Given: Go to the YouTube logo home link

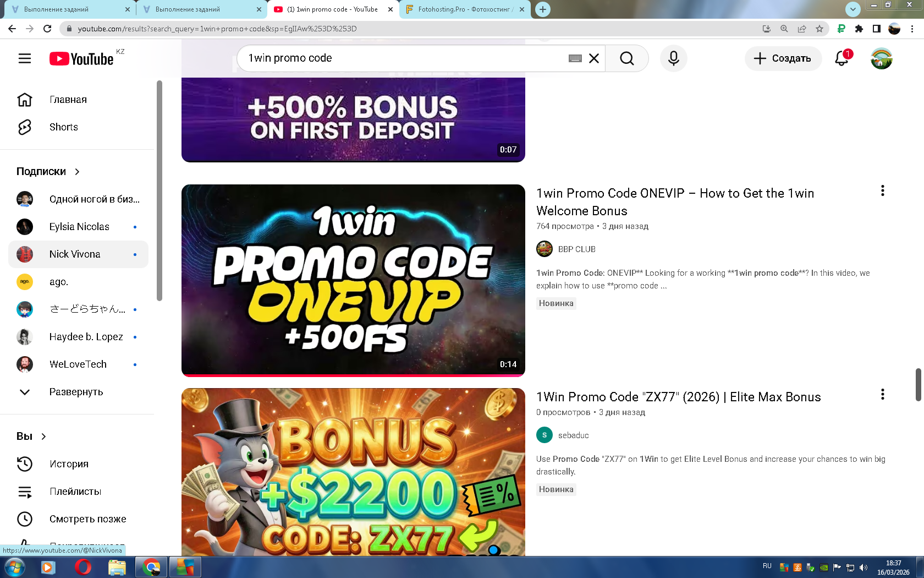Looking at the screenshot, I should tap(81, 58).
